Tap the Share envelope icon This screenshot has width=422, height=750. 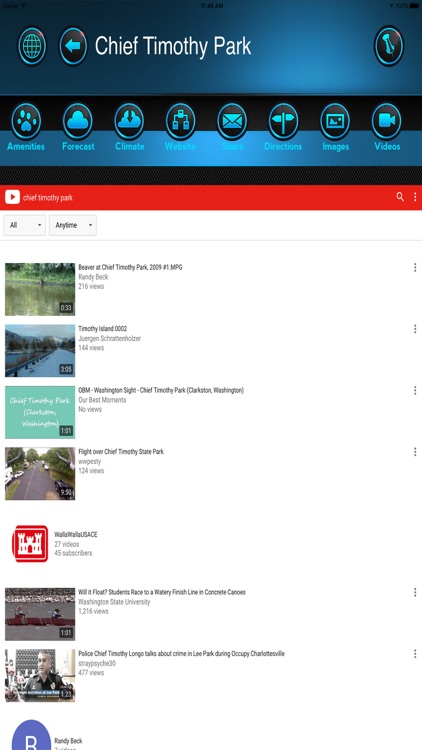pyautogui.click(x=232, y=121)
